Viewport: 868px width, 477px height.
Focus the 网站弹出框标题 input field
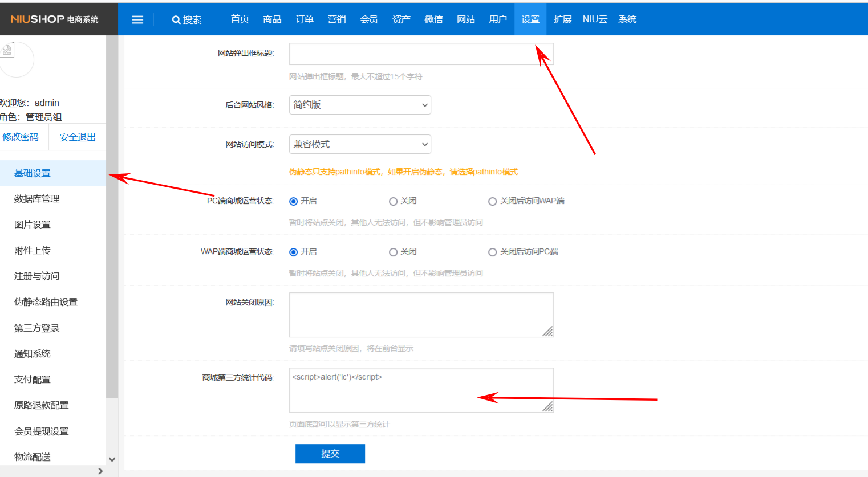click(x=421, y=54)
